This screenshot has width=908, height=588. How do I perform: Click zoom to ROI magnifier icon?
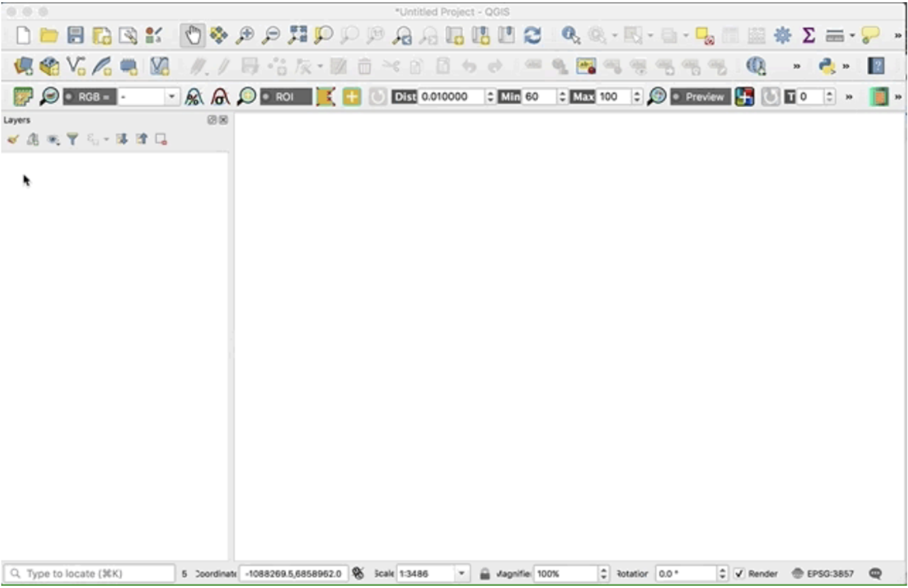[x=246, y=97]
